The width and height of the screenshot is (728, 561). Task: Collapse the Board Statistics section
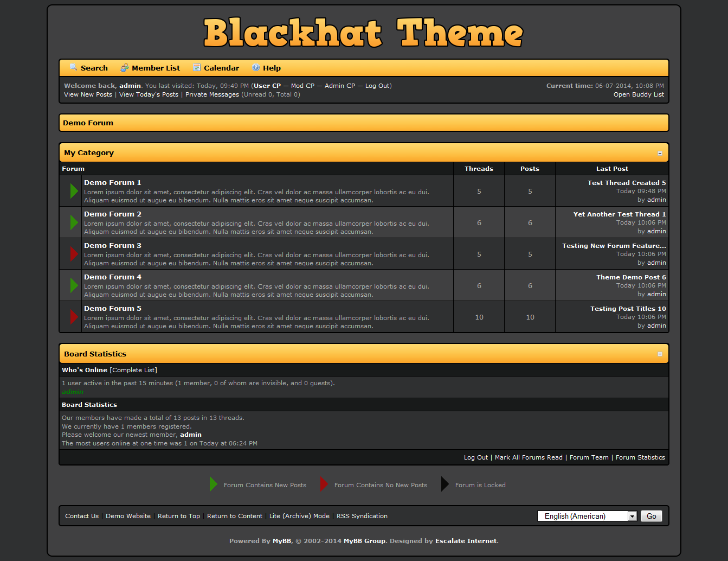(660, 354)
